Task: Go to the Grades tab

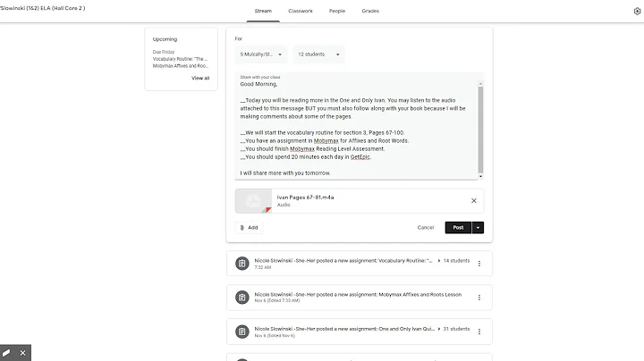Action: pyautogui.click(x=369, y=11)
